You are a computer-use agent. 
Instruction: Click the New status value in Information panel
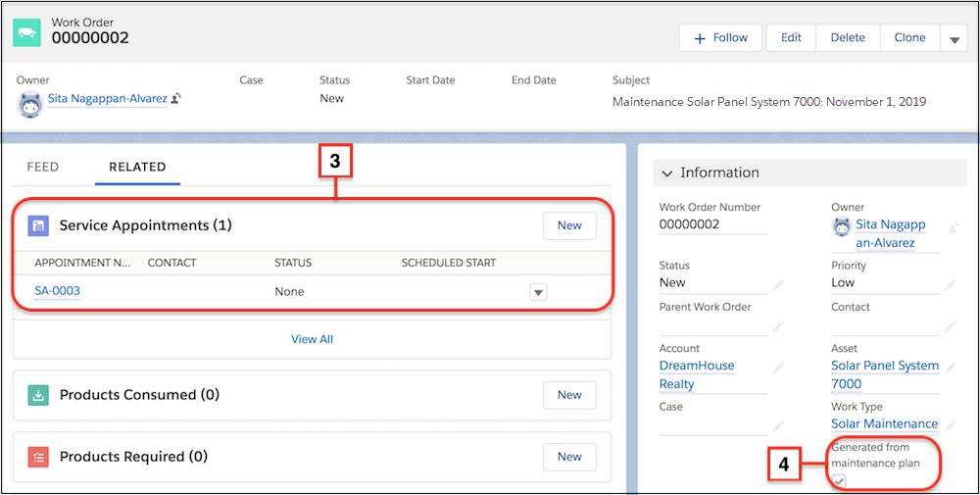(x=672, y=282)
